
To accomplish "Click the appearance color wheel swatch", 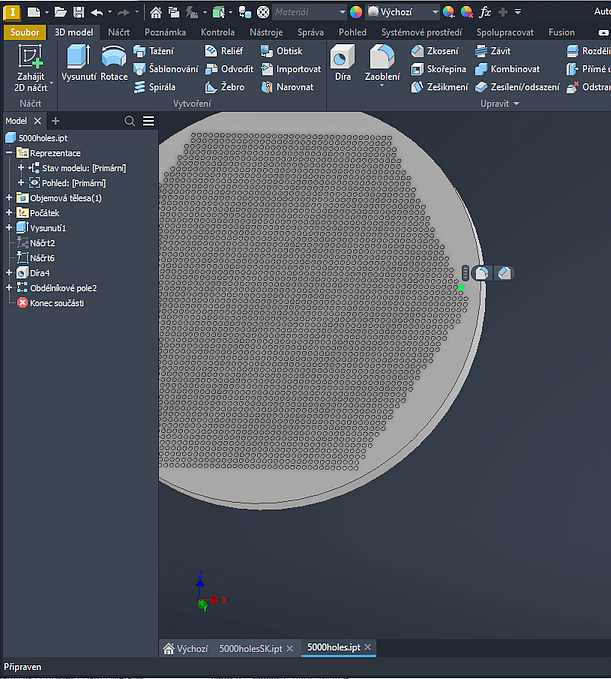I will pyautogui.click(x=355, y=12).
